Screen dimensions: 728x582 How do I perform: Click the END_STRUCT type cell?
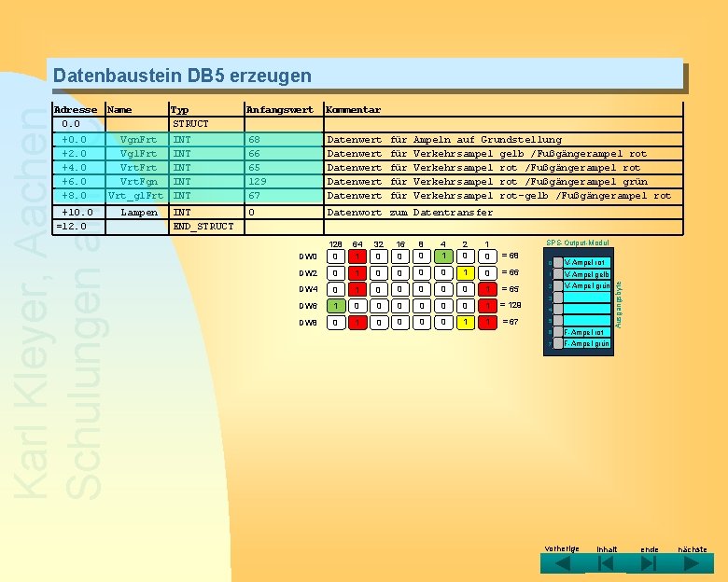coord(206,226)
